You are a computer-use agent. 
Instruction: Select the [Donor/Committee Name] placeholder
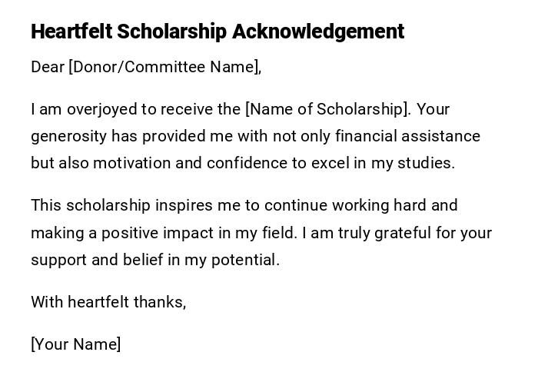(x=164, y=67)
